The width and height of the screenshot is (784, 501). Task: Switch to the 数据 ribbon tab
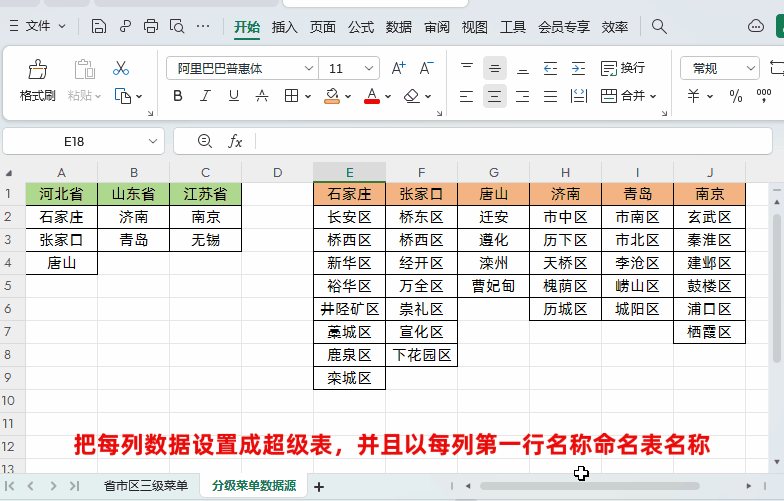tap(398, 26)
